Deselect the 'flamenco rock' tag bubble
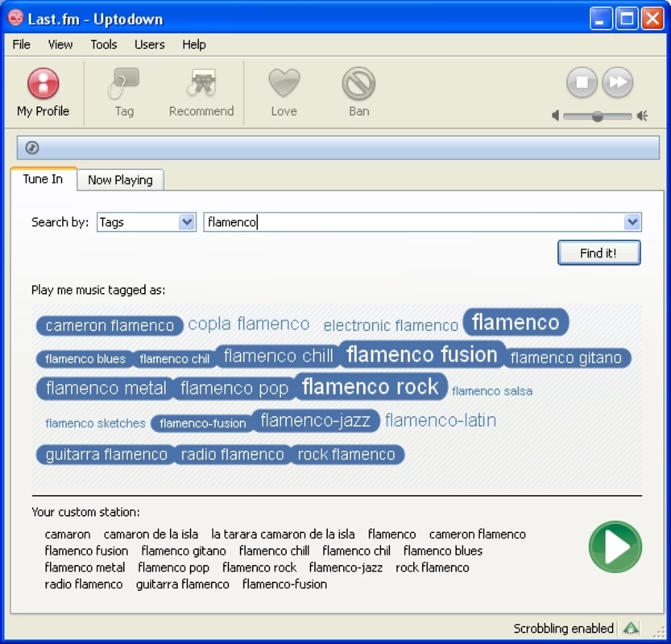Image resolution: width=671 pixels, height=644 pixels. click(x=371, y=386)
